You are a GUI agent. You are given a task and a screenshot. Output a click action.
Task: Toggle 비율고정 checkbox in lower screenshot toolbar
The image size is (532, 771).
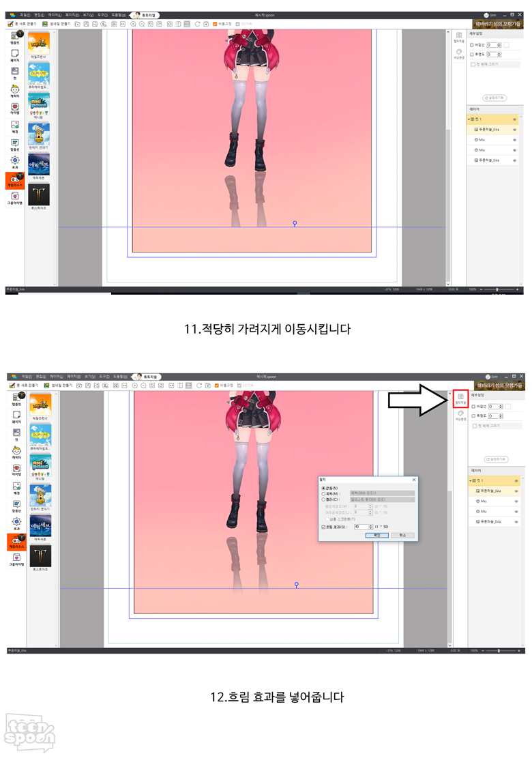[x=217, y=385]
